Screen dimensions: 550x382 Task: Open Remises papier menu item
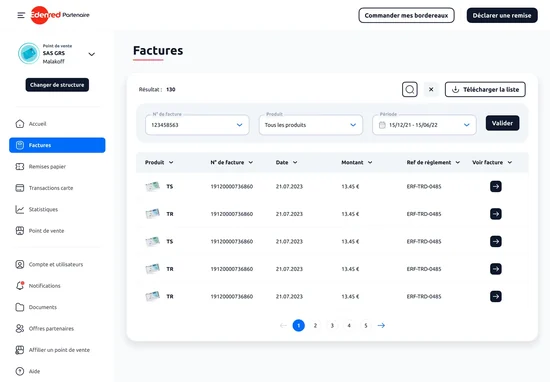[x=57, y=167]
